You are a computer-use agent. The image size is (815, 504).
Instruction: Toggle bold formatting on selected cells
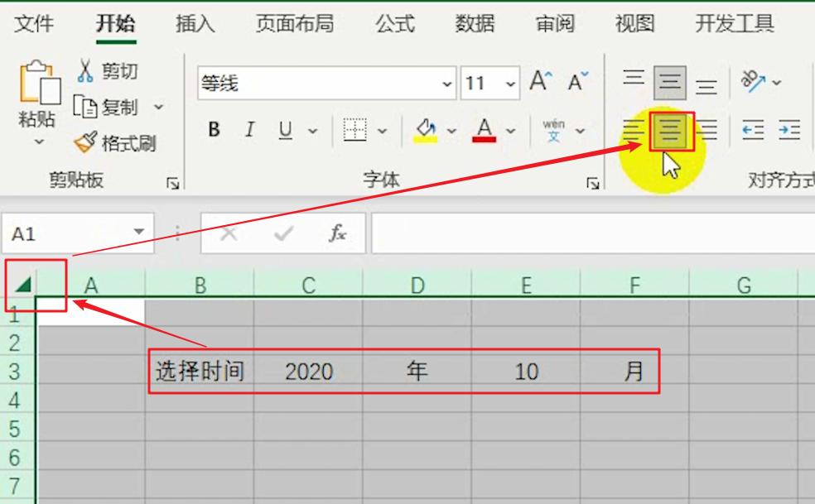213,129
